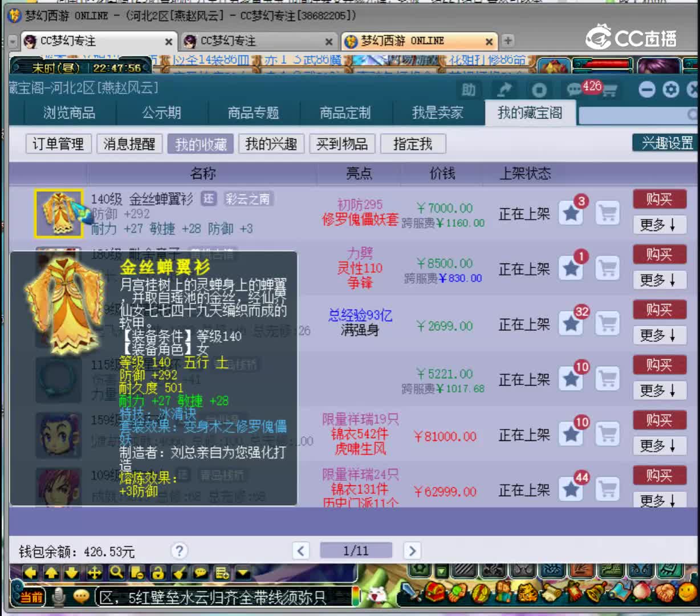Switch to 浏览商品 tab

click(70, 113)
